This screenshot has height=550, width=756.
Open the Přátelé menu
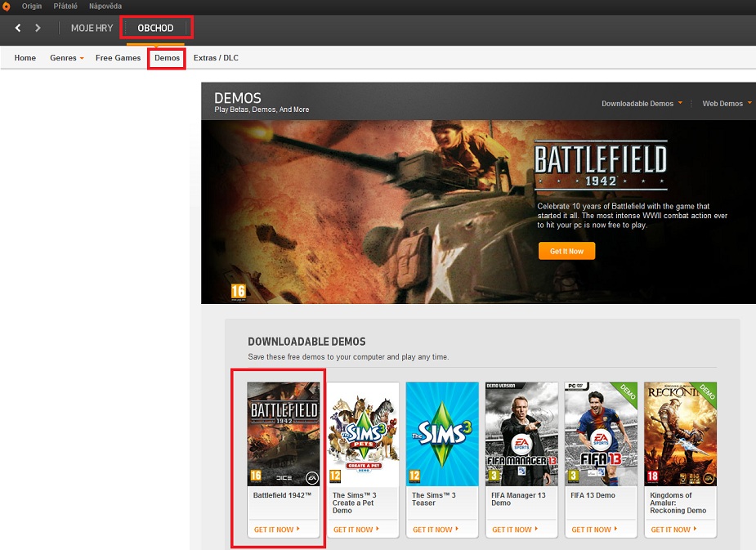[65, 7]
